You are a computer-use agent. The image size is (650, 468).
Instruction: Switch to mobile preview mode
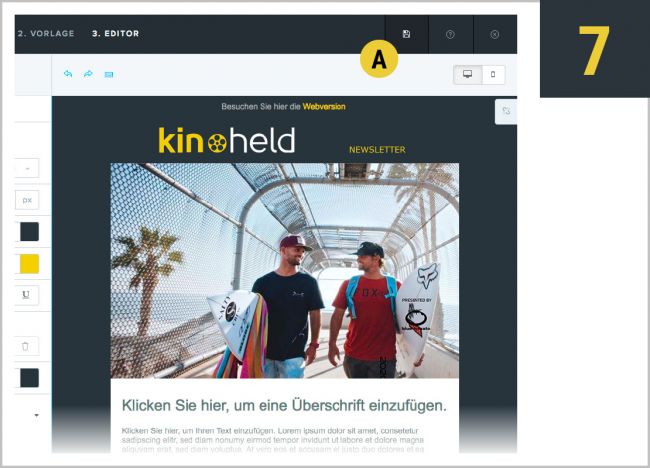tap(493, 75)
